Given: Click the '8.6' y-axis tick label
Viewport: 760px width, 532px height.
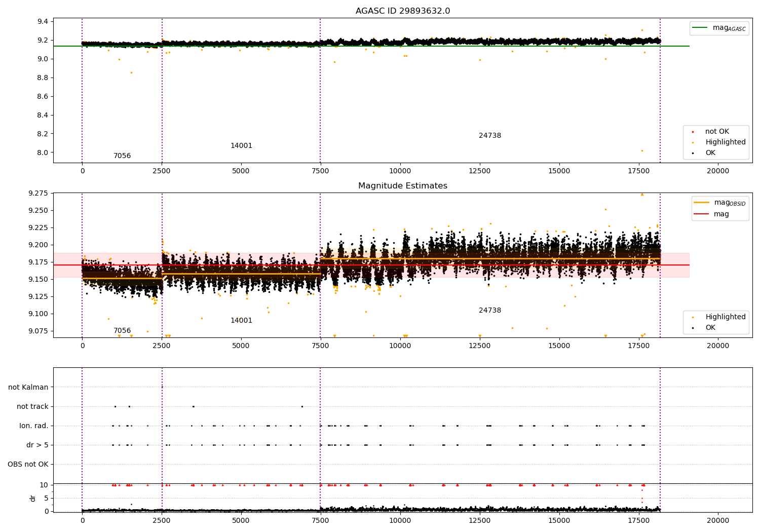Looking at the screenshot, I should [43, 97].
